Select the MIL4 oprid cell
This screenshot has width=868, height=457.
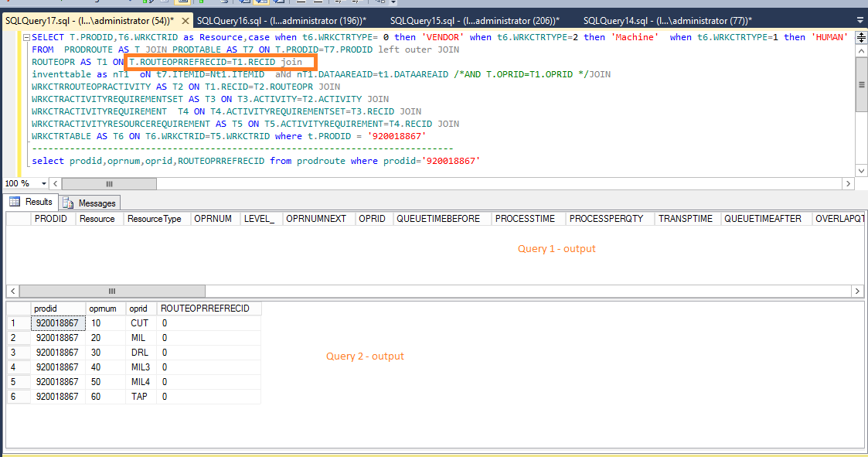[x=141, y=382]
